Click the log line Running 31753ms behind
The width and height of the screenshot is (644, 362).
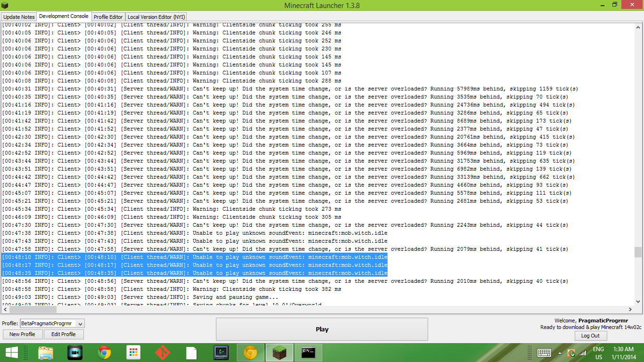pyautogui.click(x=289, y=161)
